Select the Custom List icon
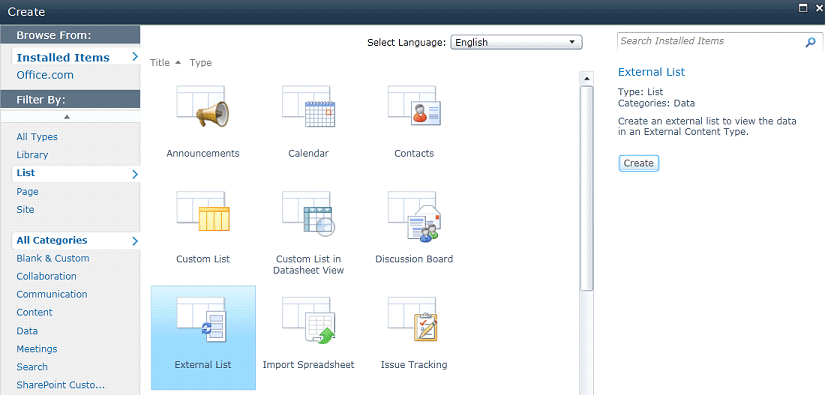The height and width of the screenshot is (395, 825). coord(203,212)
